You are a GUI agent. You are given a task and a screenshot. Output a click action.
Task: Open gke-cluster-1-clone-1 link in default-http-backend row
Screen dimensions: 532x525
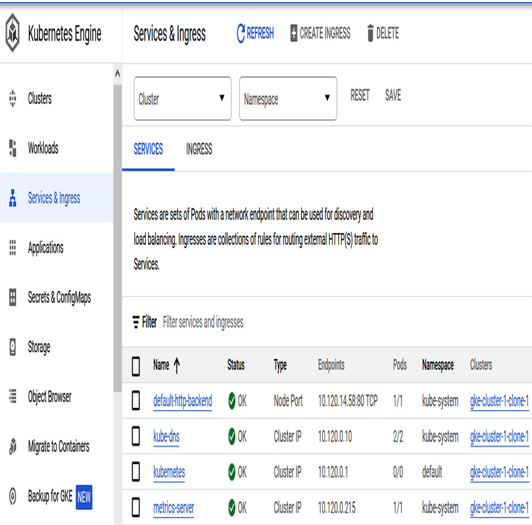click(x=499, y=401)
